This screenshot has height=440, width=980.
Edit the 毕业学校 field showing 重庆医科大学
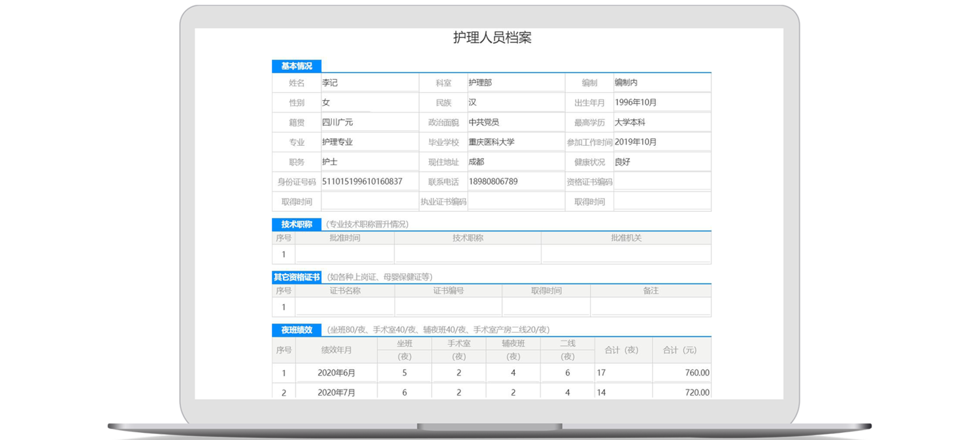coord(515,142)
